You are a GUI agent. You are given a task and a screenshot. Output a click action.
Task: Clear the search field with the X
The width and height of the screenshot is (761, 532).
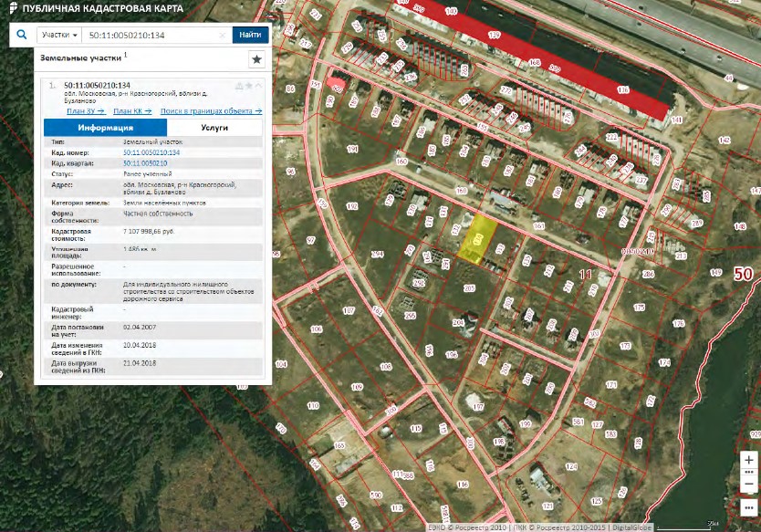(x=223, y=35)
